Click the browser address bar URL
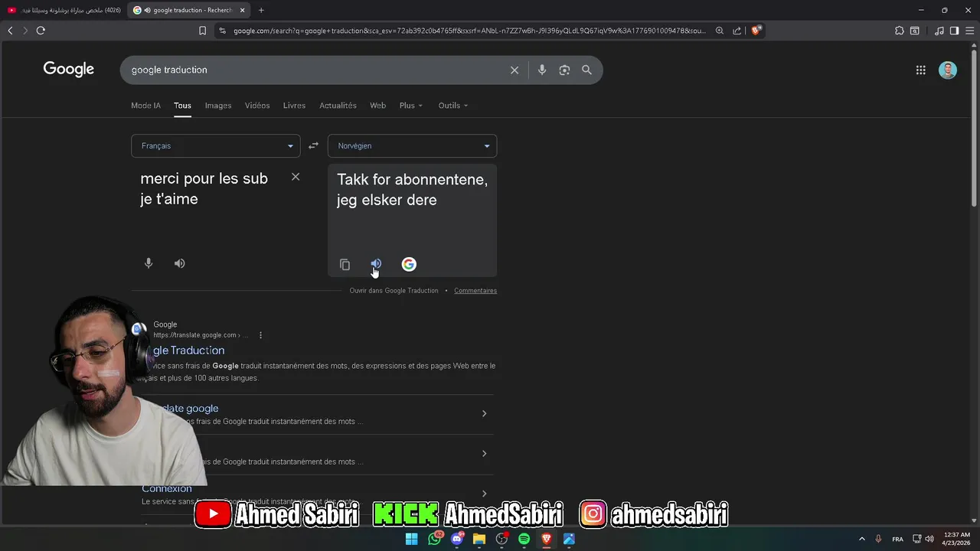This screenshot has width=980, height=551. point(469,31)
